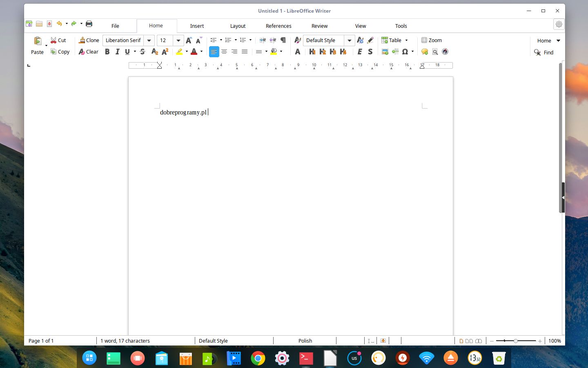Insert a page break
588x368 pixels.
click(395, 52)
